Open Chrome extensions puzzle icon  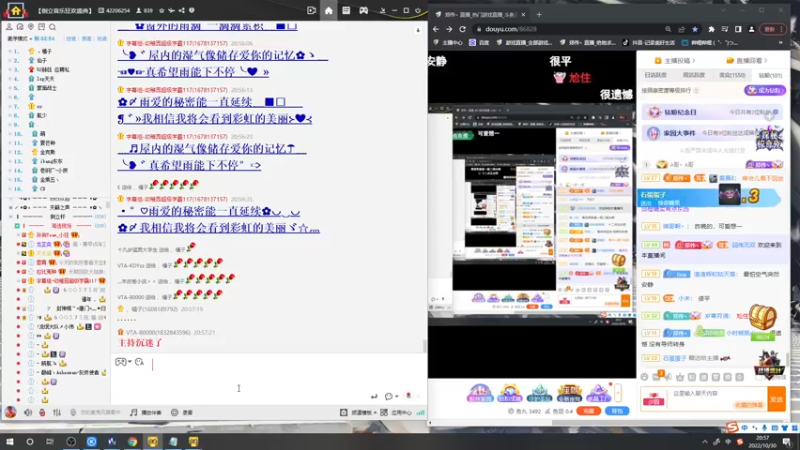coord(712,29)
